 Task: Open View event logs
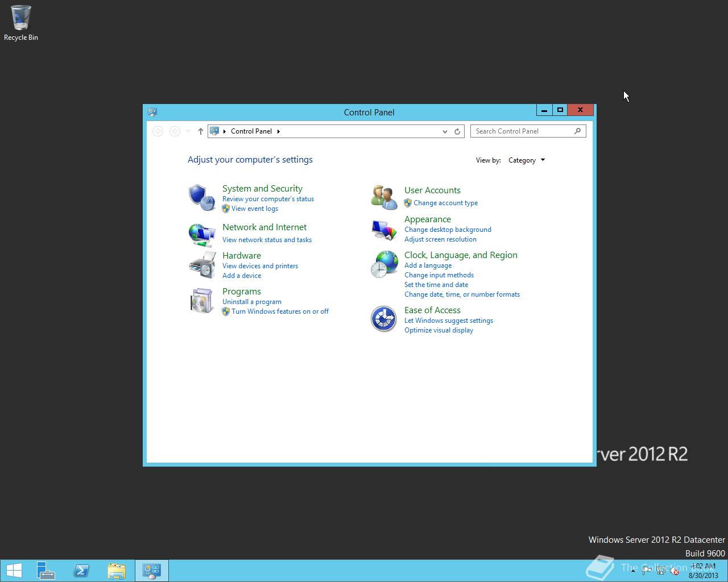[x=255, y=209]
